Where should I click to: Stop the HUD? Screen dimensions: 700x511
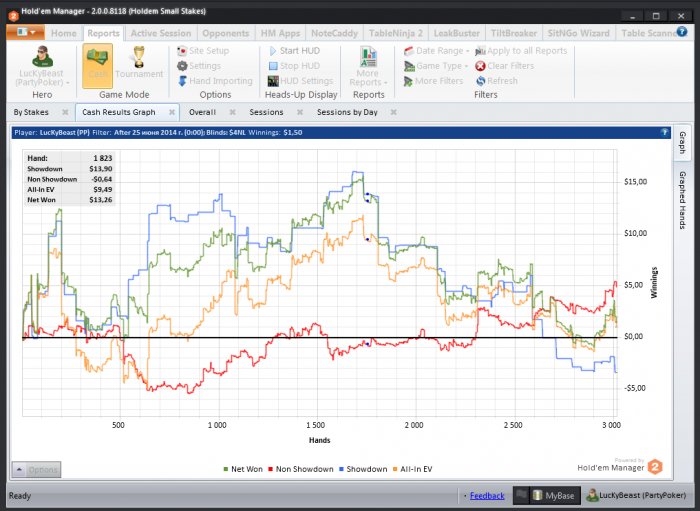[295, 66]
